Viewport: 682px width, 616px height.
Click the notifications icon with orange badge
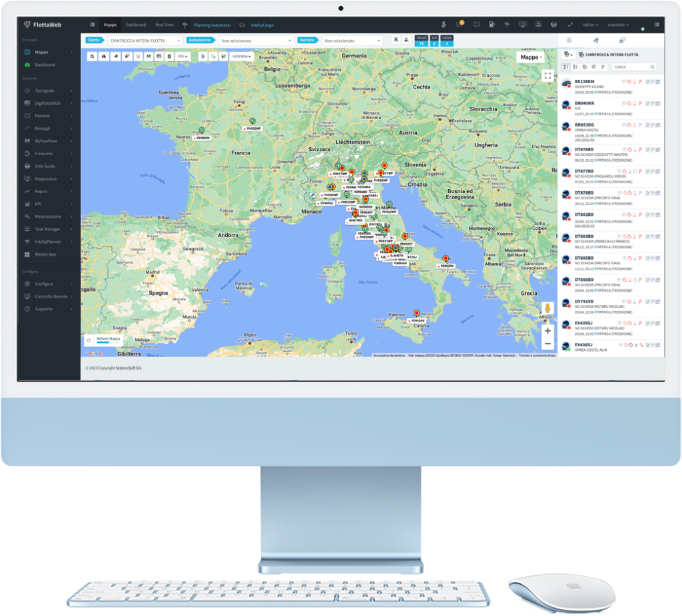pyautogui.click(x=459, y=25)
